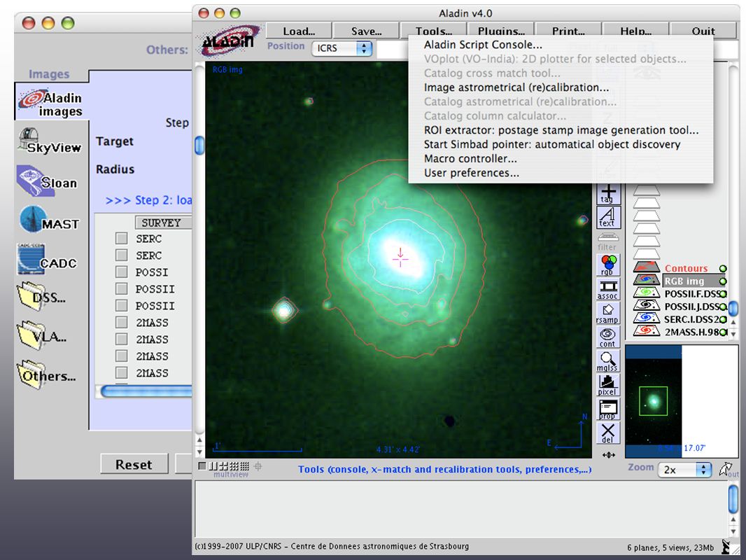Choose ROI extractor postage stamp tool
Viewport: 746px width, 560px height.
(561, 130)
